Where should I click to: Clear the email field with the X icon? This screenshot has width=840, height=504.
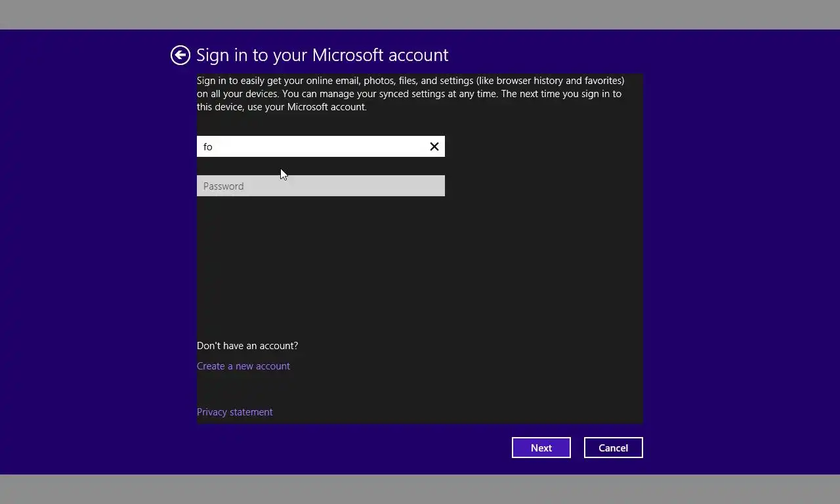pos(434,146)
